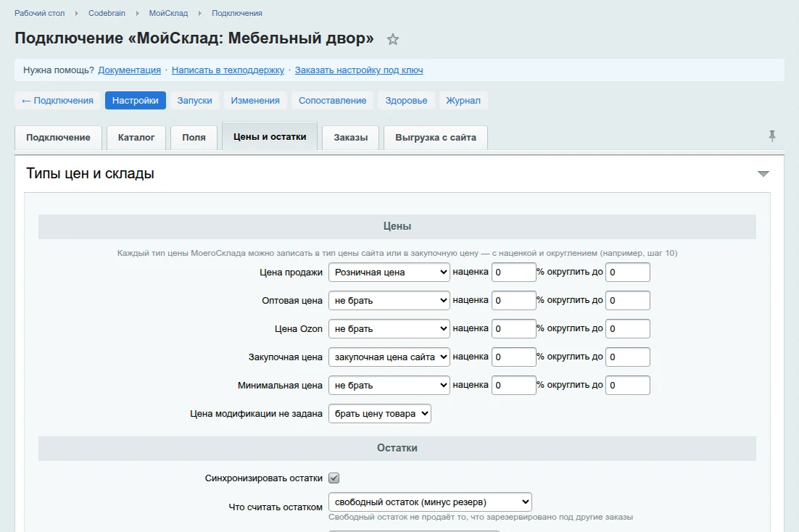Focus наценка field for Цена Ozon
This screenshot has height=532, width=799.
(x=513, y=328)
